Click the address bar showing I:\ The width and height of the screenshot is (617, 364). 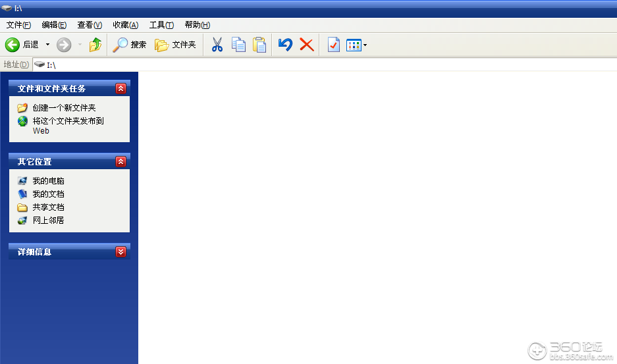pos(325,65)
